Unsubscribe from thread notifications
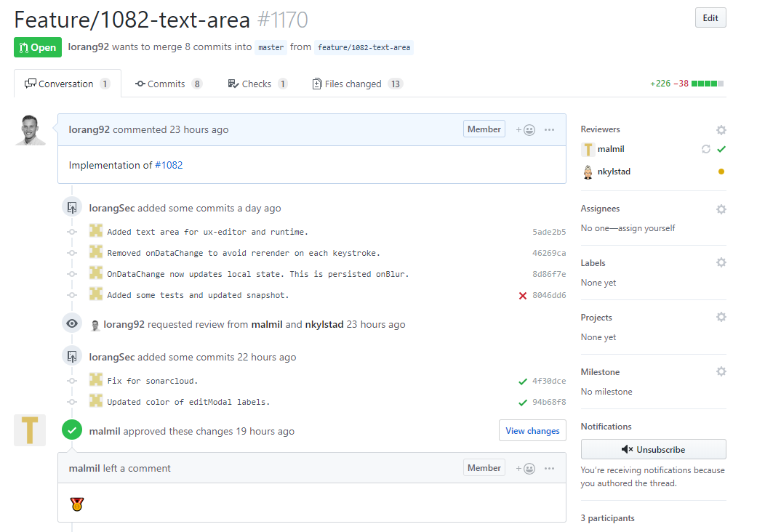The width and height of the screenshot is (757, 532). click(653, 449)
